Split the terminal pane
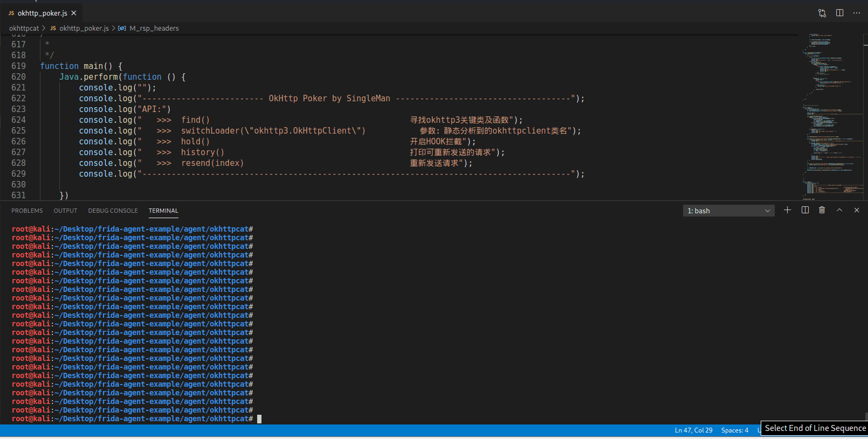The width and height of the screenshot is (868, 439). [805, 210]
